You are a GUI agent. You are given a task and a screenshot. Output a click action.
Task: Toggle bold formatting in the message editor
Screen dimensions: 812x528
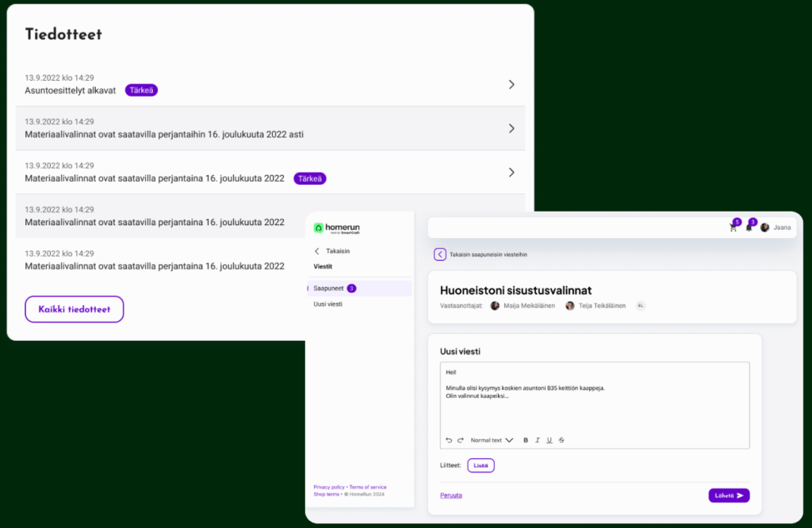coord(526,440)
